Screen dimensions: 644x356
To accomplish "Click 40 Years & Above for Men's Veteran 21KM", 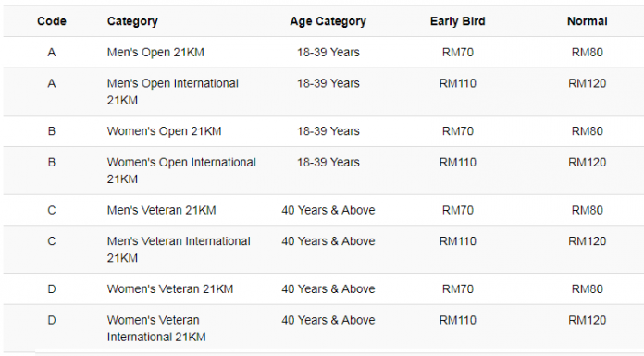I will 328,210.
